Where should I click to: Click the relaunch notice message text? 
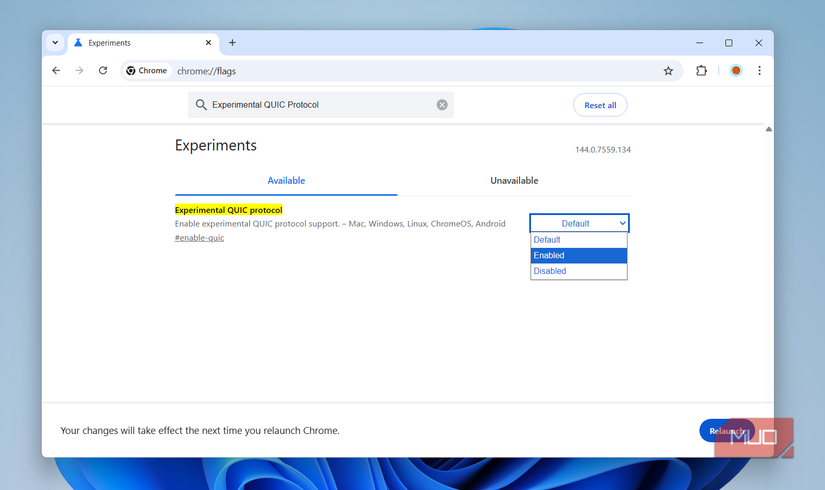[200, 431]
